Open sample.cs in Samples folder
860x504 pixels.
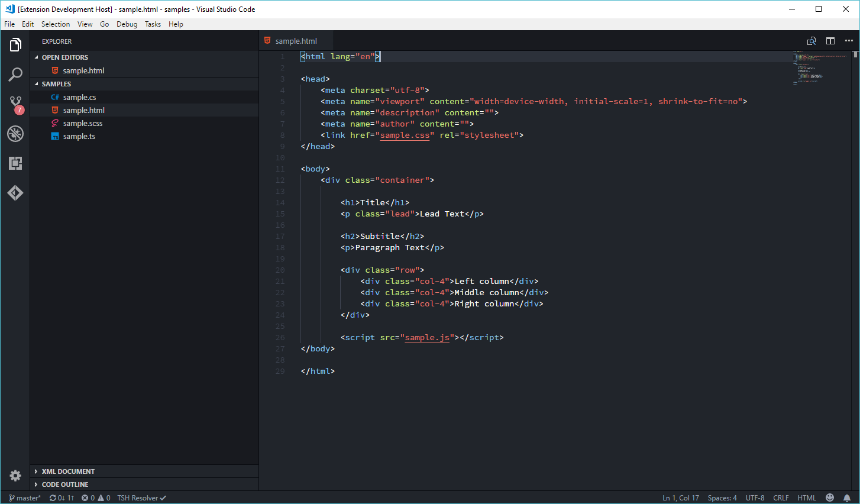[x=144, y=97]
